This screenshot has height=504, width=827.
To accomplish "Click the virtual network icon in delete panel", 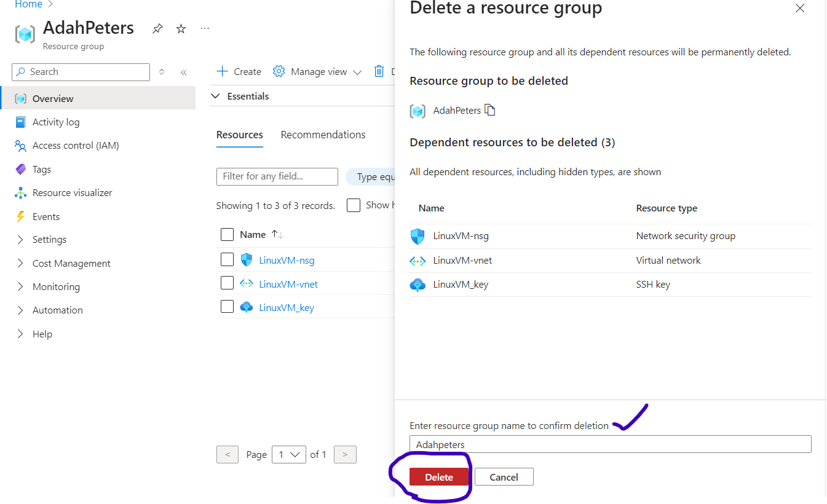I will (x=417, y=261).
